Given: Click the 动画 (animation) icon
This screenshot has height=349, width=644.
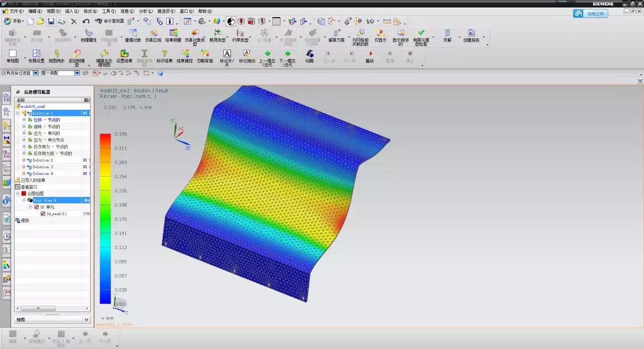Looking at the screenshot, I should [309, 56].
